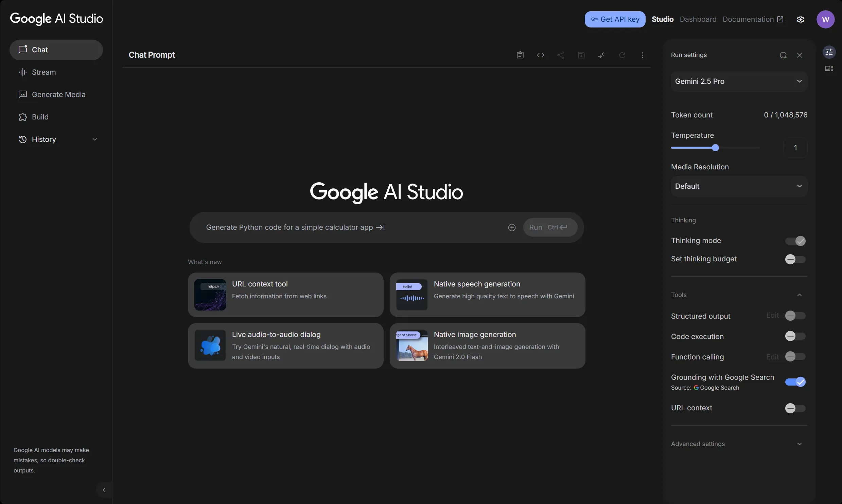
Task: Open the Gemini 2.5 Pro model dropdown
Action: [x=739, y=81]
